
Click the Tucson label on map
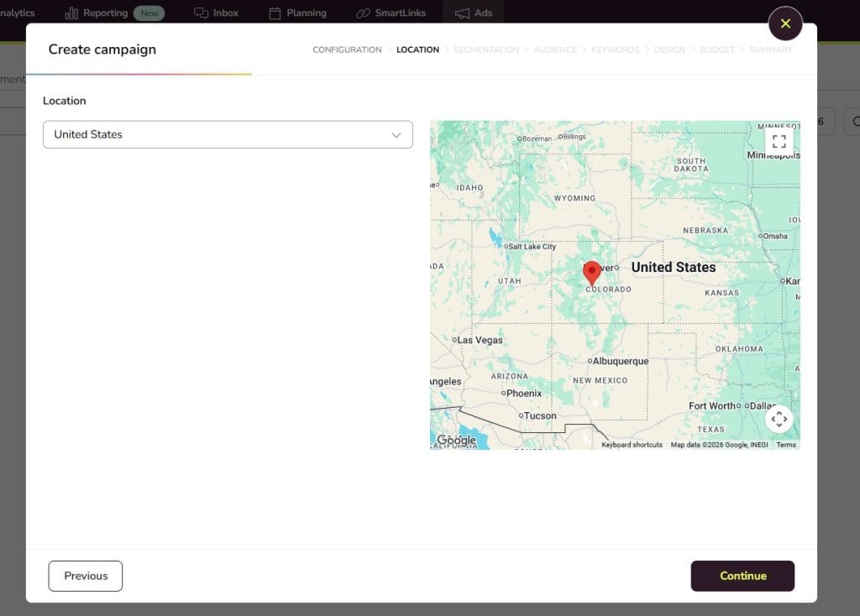tap(540, 416)
